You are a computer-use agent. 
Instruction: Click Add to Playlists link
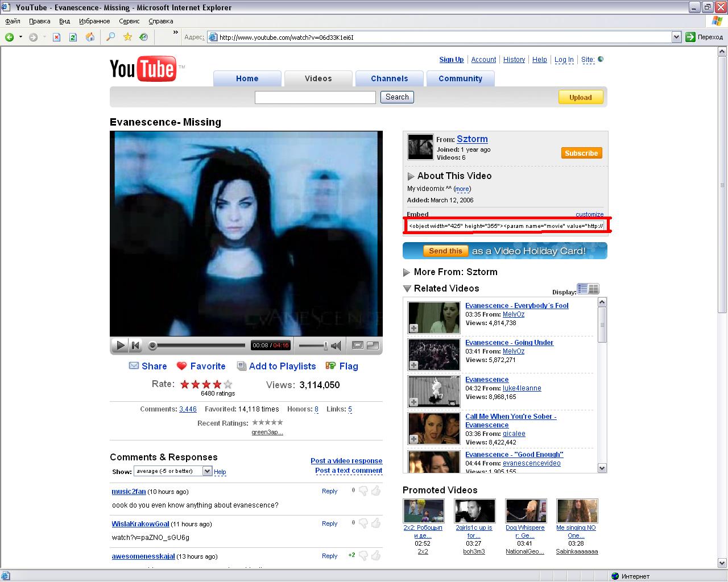tap(276, 367)
